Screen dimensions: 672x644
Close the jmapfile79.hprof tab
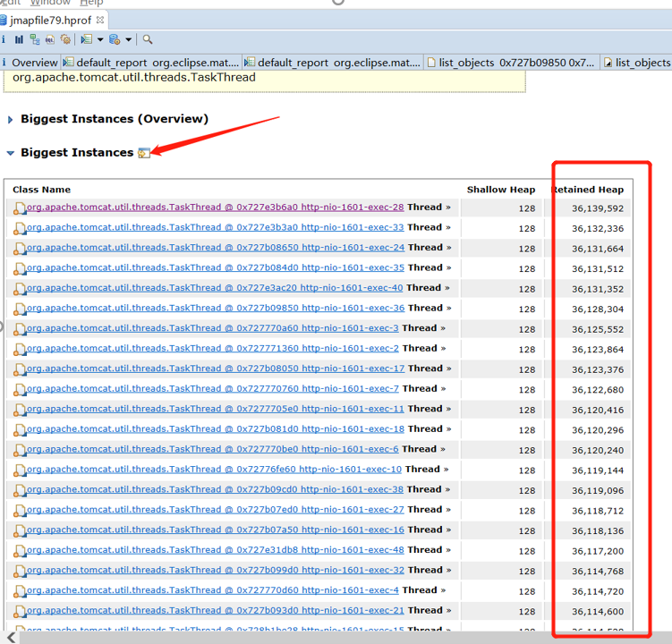click(x=100, y=20)
